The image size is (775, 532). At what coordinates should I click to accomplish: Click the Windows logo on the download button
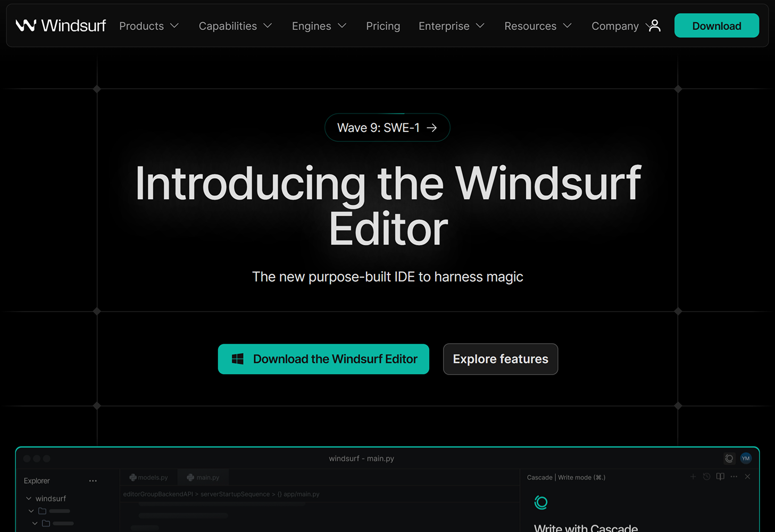pos(238,359)
